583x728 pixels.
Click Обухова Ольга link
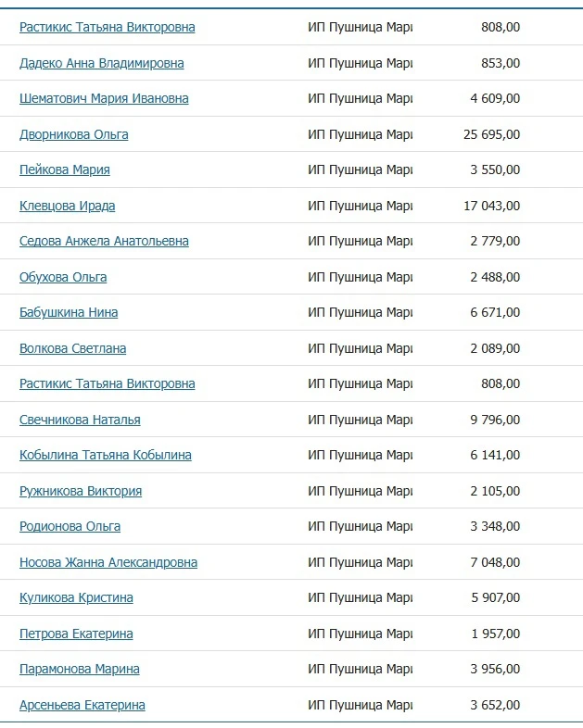pyautogui.click(x=63, y=277)
